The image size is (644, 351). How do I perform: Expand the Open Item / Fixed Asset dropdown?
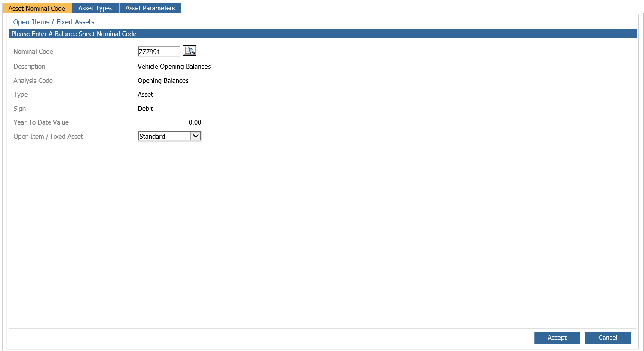pos(196,136)
